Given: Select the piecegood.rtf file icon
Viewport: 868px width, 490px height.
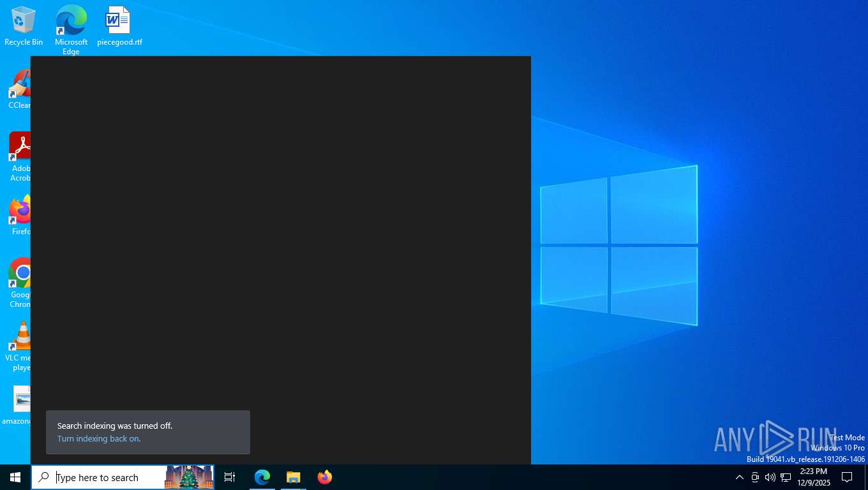Looking at the screenshot, I should (119, 26).
